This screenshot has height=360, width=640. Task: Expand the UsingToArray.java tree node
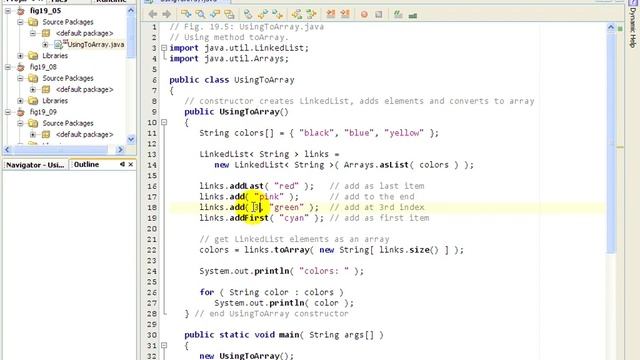(x=45, y=44)
